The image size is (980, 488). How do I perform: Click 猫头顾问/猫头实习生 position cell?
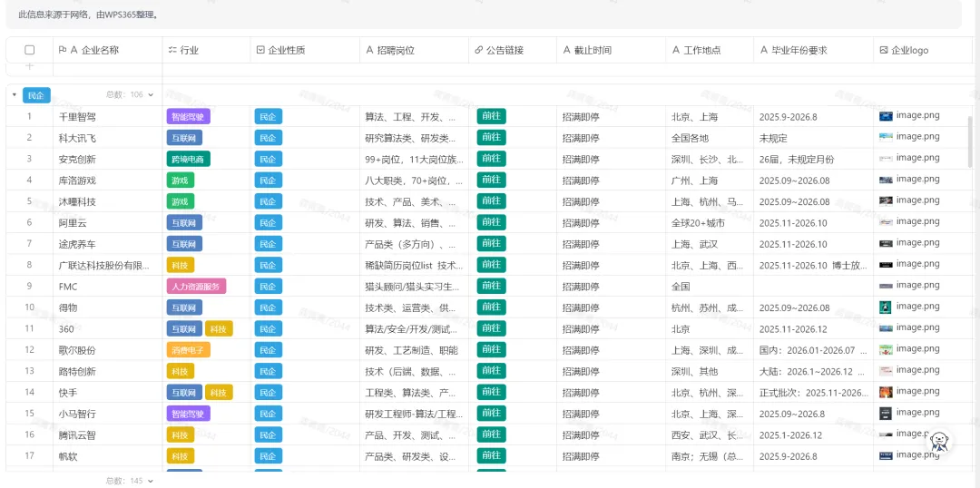[x=415, y=286]
